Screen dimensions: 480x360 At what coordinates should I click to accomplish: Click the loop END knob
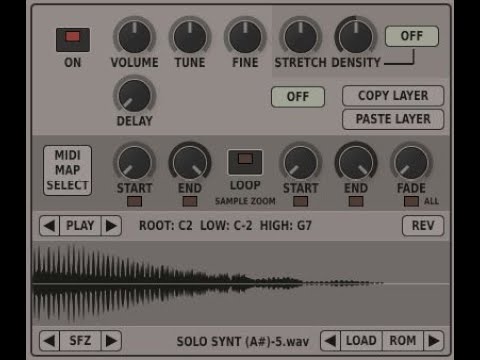click(x=356, y=163)
